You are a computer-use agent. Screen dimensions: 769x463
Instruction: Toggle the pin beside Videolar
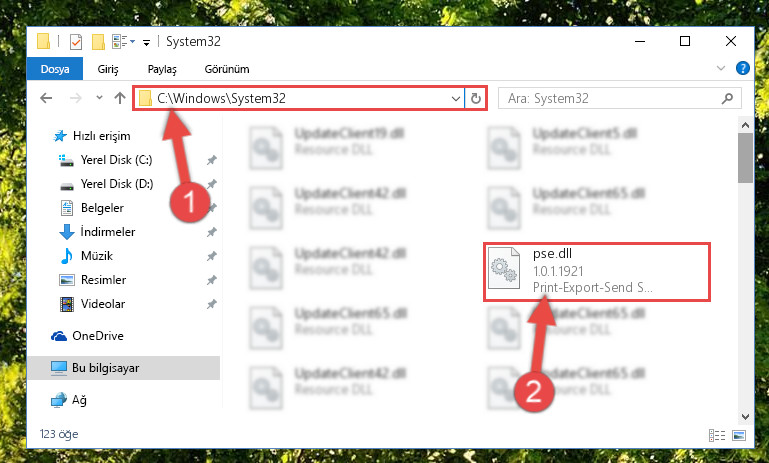pyautogui.click(x=211, y=304)
